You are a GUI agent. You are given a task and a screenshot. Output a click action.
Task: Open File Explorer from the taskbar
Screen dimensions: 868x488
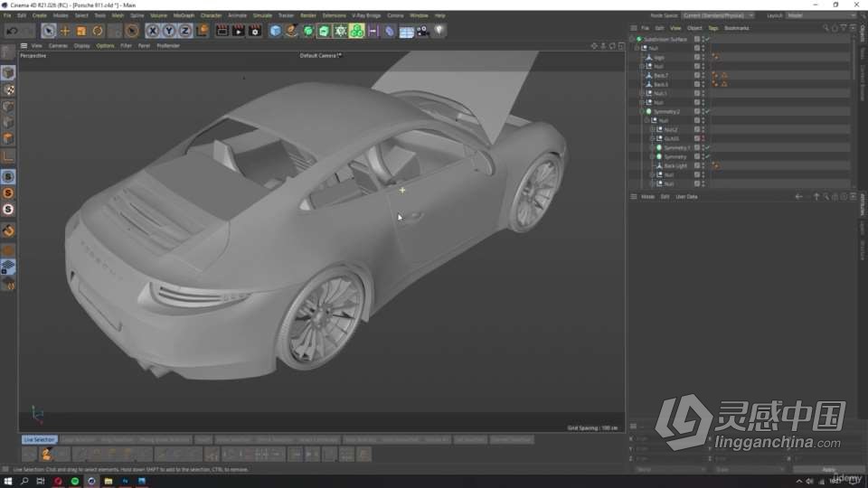click(108, 482)
